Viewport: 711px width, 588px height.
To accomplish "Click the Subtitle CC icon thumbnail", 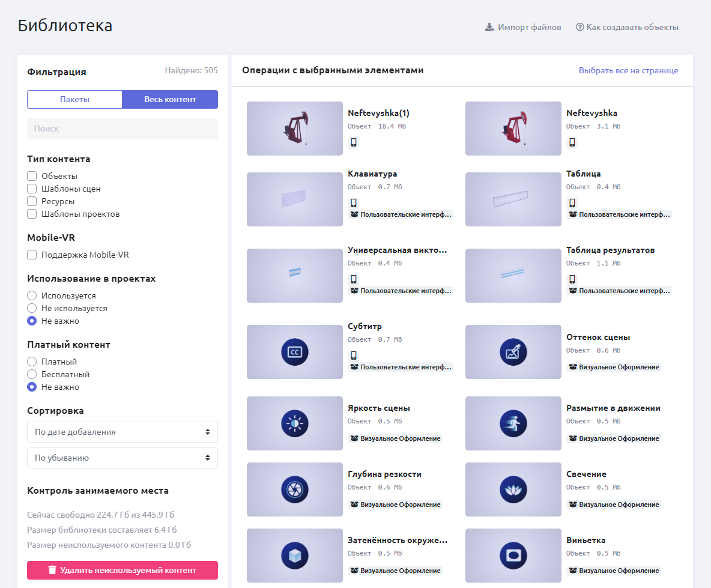I will (294, 352).
